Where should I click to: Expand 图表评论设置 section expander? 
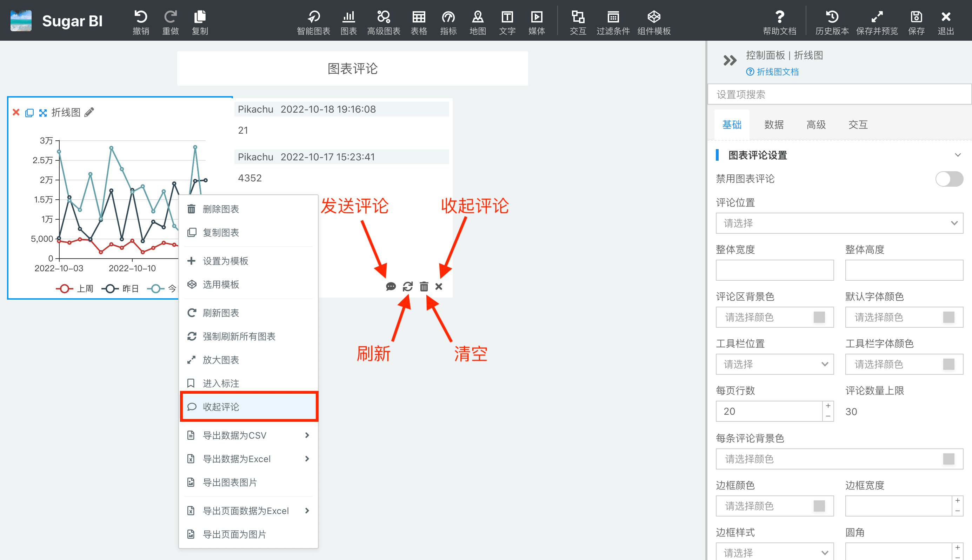pos(956,155)
